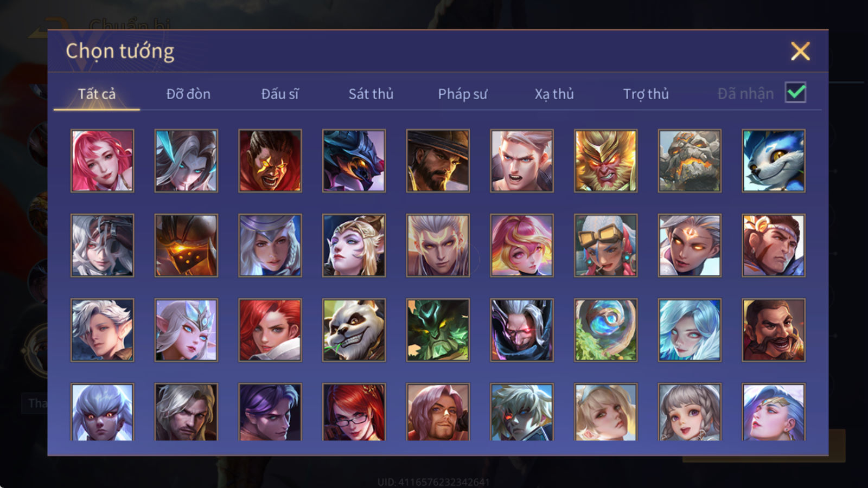This screenshot has height=488, width=868.
Task: Select the panda hero portrait
Action: point(354,330)
